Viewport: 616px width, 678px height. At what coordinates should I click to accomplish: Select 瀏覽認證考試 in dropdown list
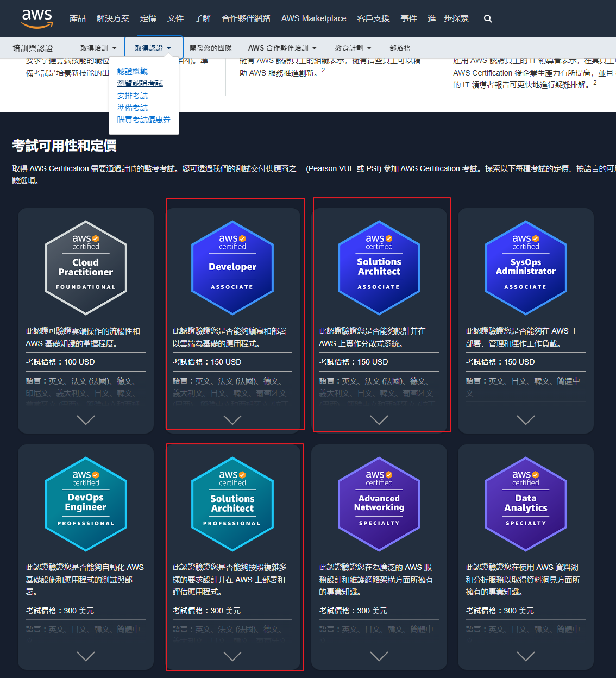point(140,83)
